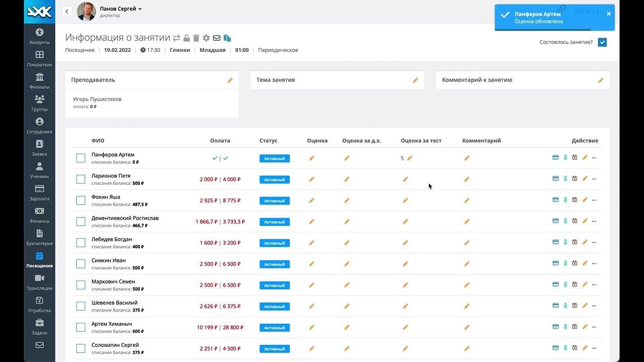The image size is (644, 362).
Task: Uncheck the Состоялось занятие checkbox
Action: [602, 42]
